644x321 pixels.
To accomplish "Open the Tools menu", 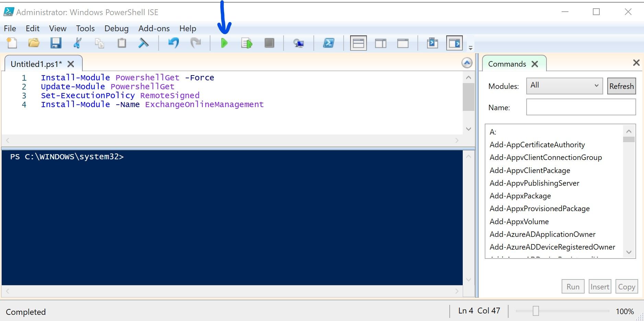I will point(85,28).
